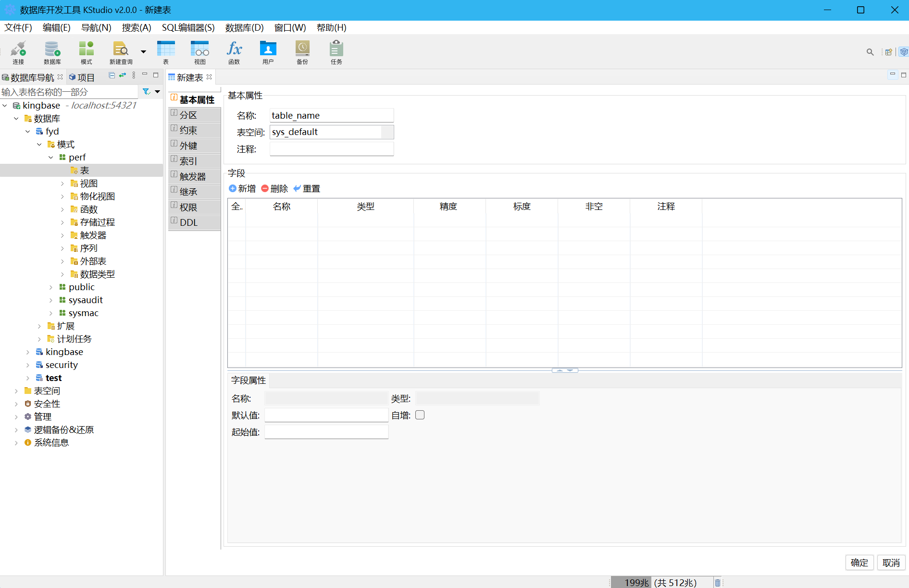Open the 任务 (task) toolbar tool
909x588 pixels.
coord(336,52)
